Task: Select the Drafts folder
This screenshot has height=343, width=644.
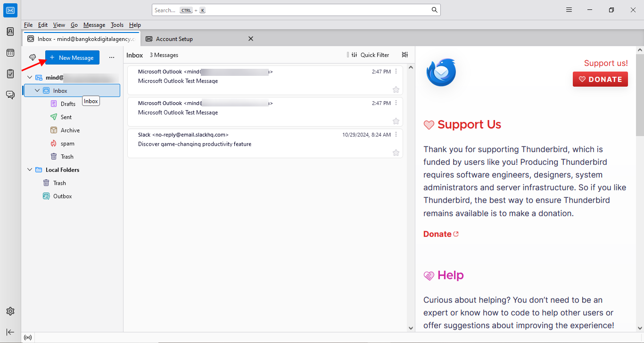Action: point(72,104)
